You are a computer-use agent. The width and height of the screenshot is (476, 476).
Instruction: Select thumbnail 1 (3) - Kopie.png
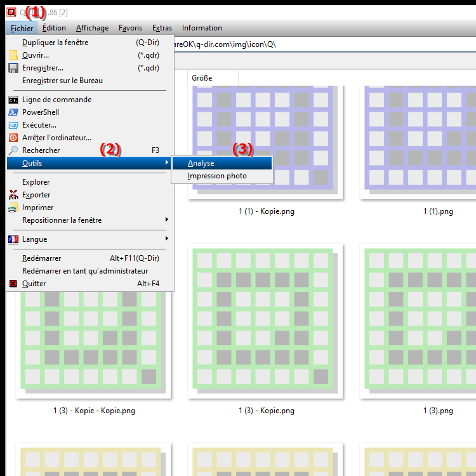click(265, 321)
